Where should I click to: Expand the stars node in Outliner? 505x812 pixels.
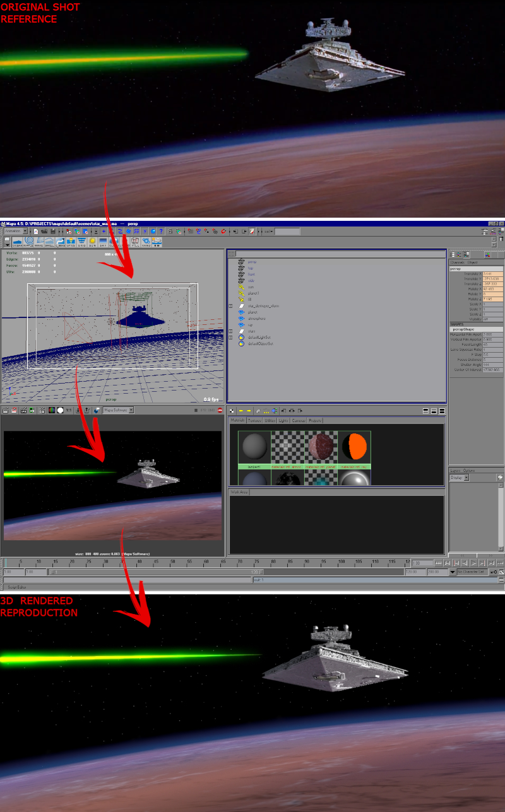(231, 331)
